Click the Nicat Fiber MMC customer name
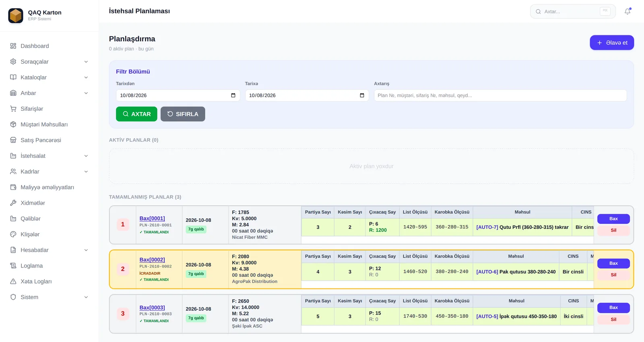Viewport: 644px width, 342px height. (250, 237)
